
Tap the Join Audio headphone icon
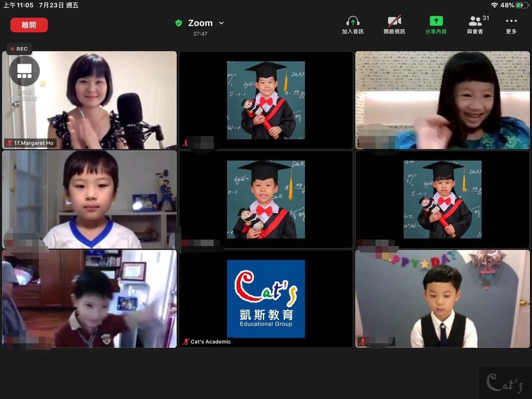click(353, 22)
